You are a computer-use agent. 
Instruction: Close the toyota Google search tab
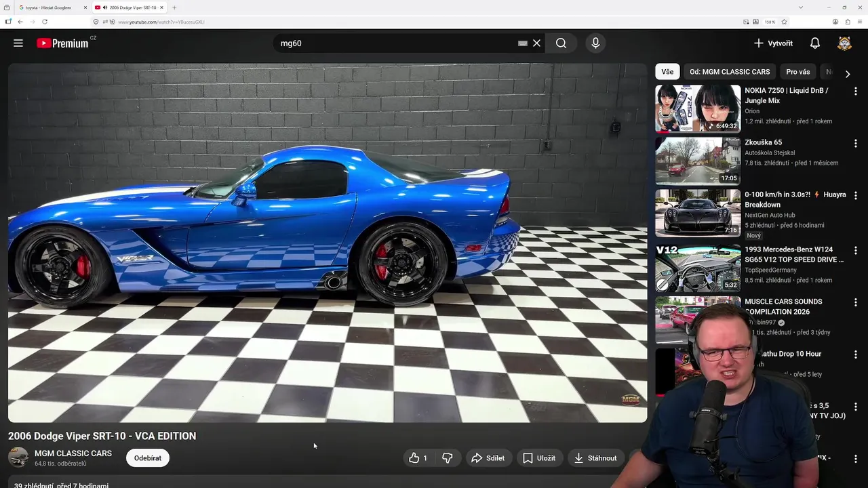click(85, 7)
